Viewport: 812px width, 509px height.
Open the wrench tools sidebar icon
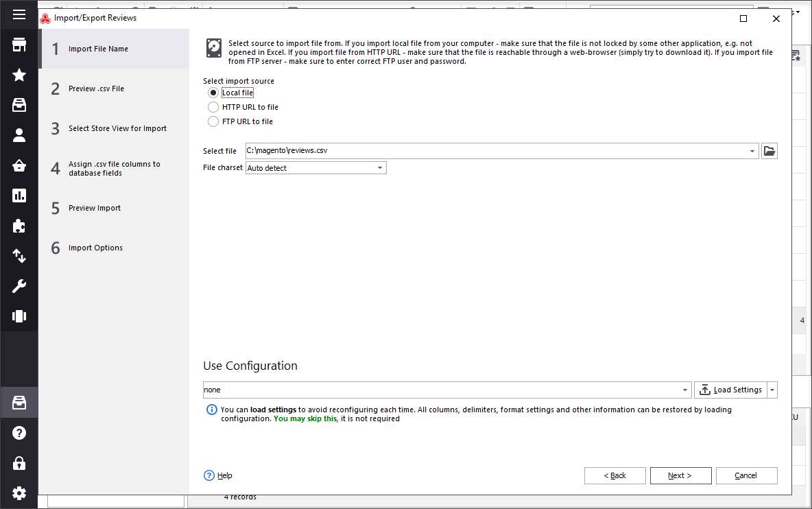(x=19, y=286)
